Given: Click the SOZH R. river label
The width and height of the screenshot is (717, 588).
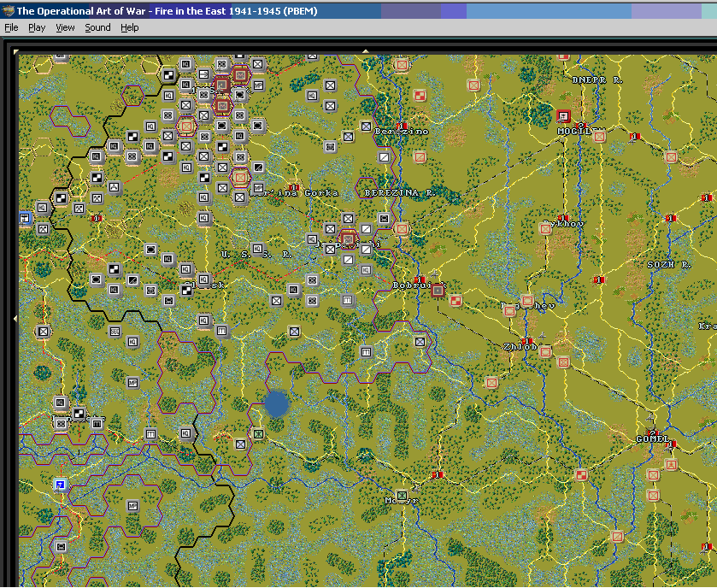Looking at the screenshot, I should point(669,265).
